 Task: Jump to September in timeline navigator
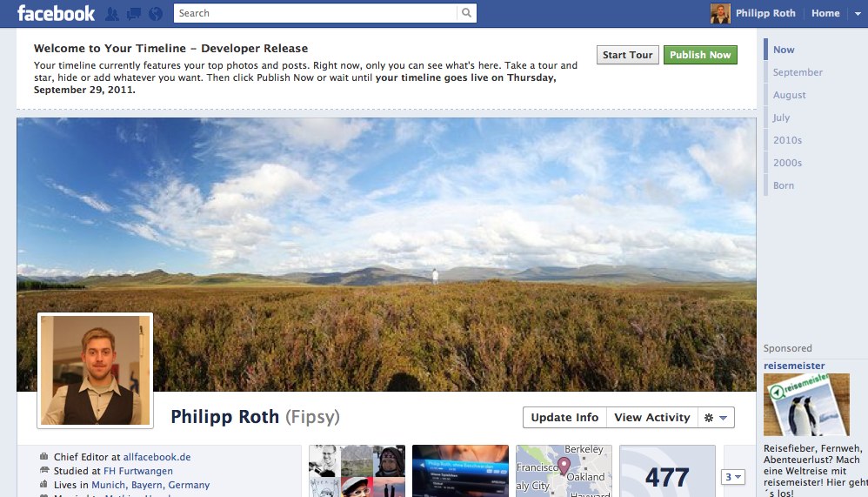pyautogui.click(x=798, y=72)
